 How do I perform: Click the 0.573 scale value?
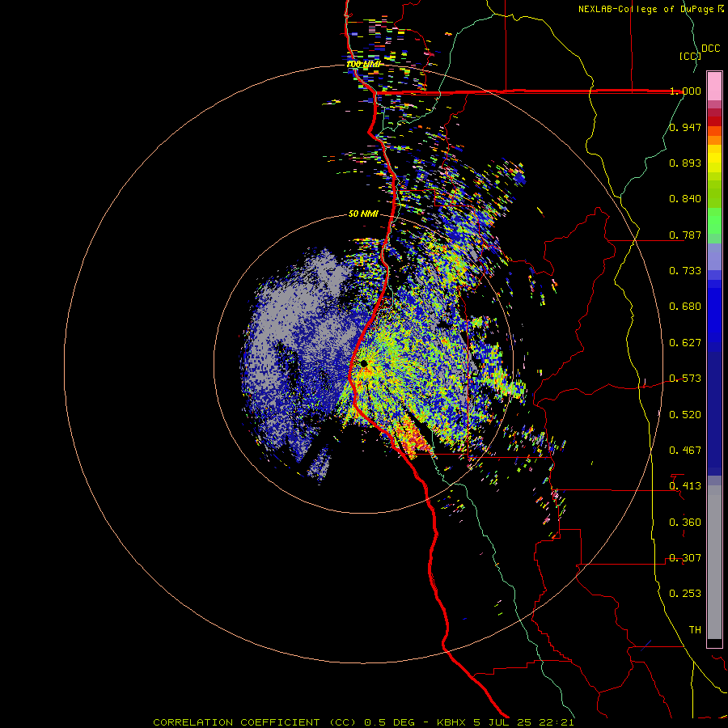685,379
